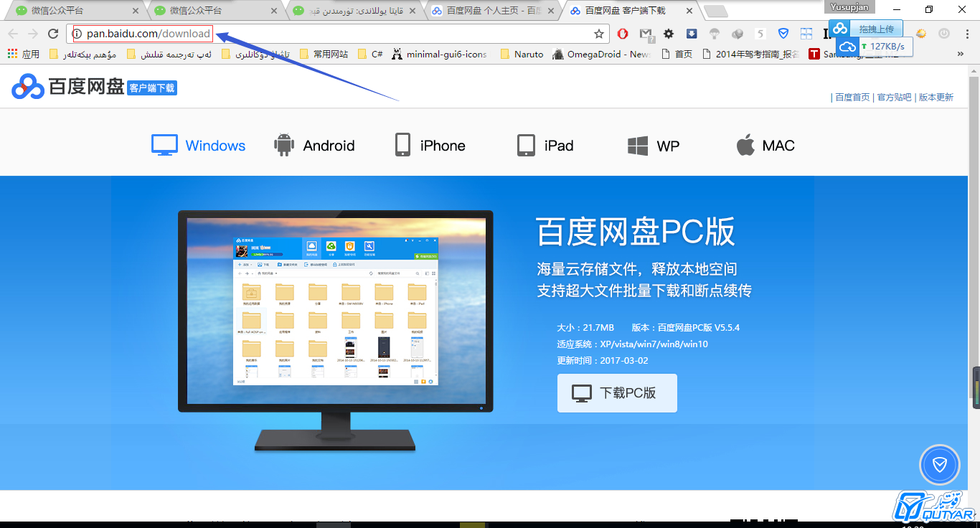
Task: Open the 版本更新 link
Action: point(936,98)
